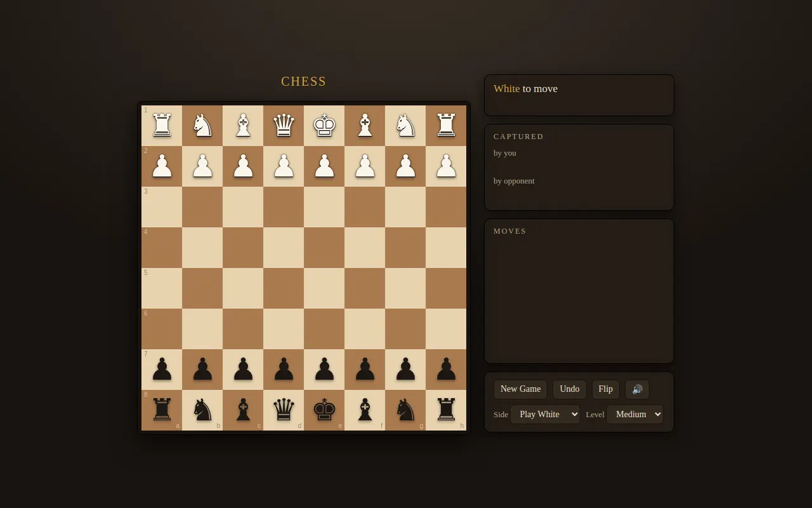This screenshot has width=812, height=508.
Task: Pick the white pawn on f2
Action: click(x=365, y=166)
